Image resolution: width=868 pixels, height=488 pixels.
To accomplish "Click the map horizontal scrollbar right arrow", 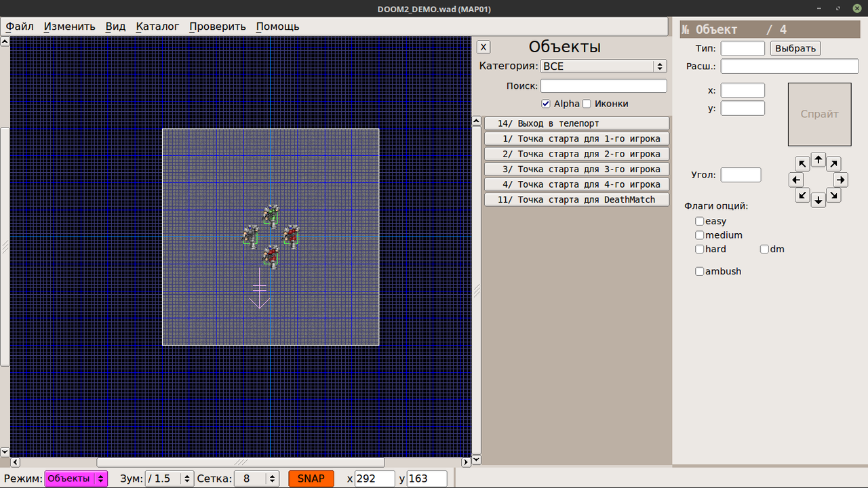I will coord(466,462).
